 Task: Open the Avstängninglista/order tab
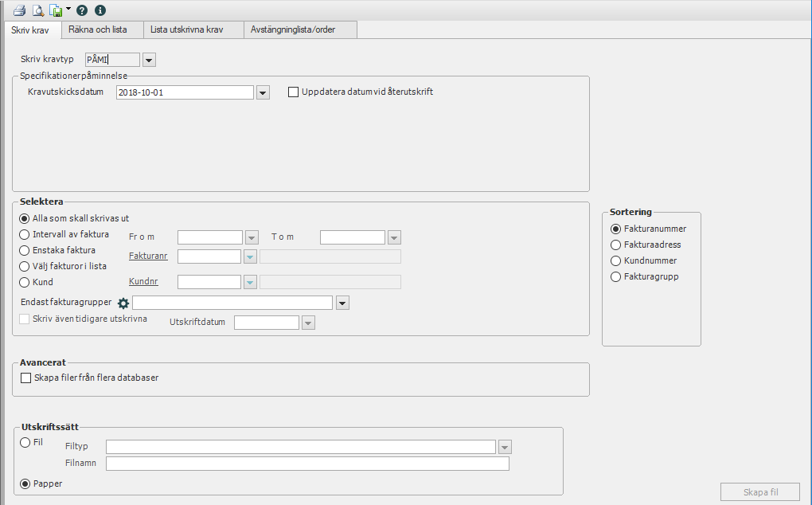click(x=299, y=29)
